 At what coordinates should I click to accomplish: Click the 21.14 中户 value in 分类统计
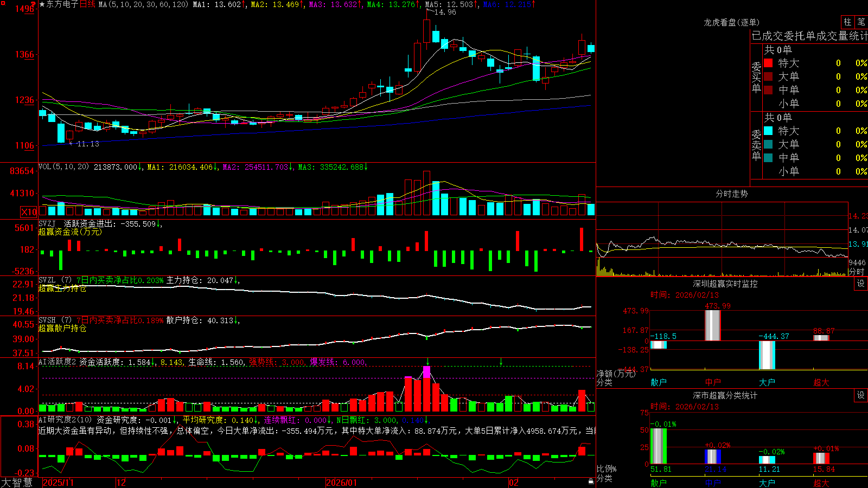coord(716,470)
